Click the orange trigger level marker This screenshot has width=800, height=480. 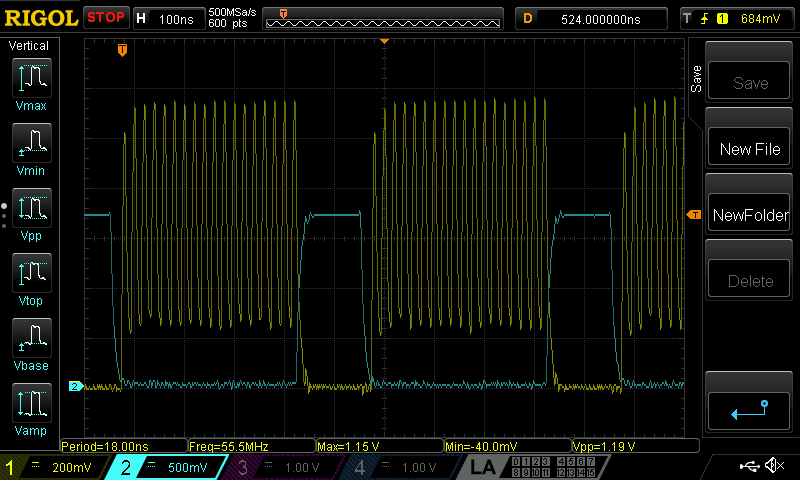[x=692, y=215]
